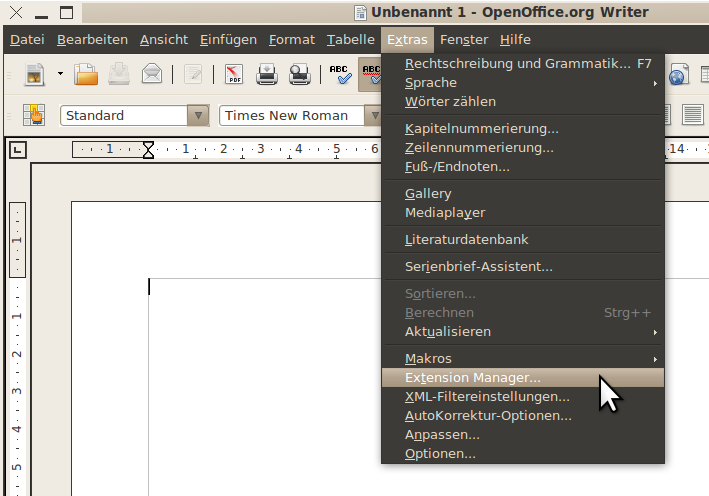Select justified alignment icon

click(693, 115)
